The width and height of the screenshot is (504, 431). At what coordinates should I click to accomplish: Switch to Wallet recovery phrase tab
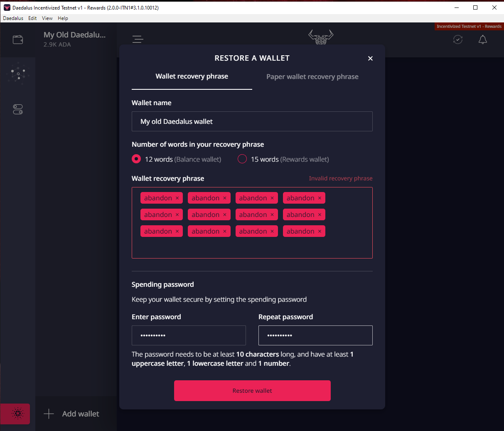tap(192, 76)
